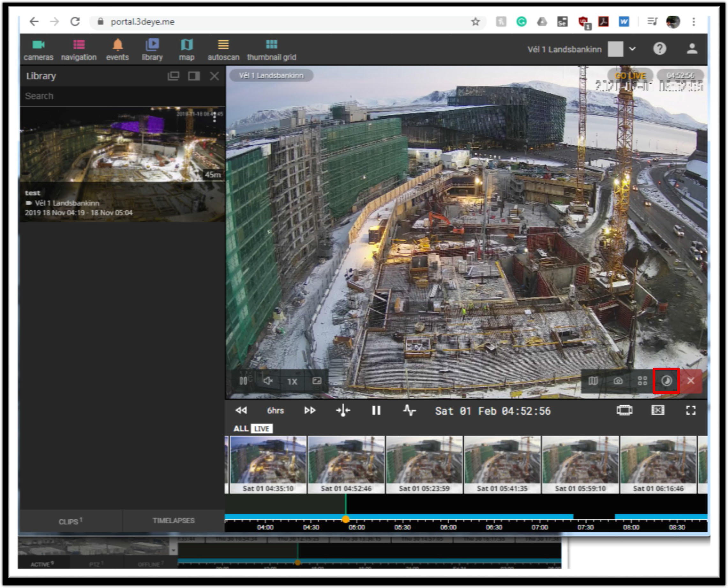Click the orange timeline playhead marker
This screenshot has height=588, width=728.
tap(346, 519)
